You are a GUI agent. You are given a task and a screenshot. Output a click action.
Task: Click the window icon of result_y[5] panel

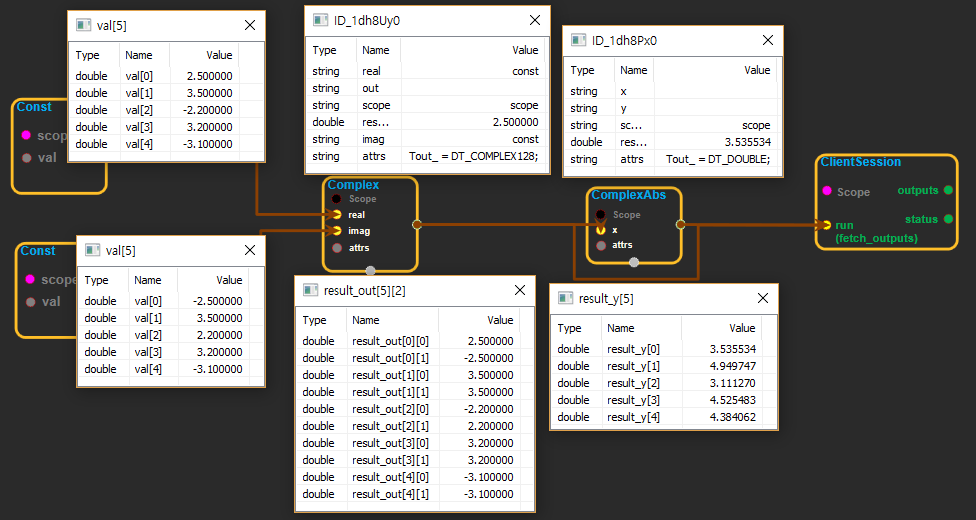pos(566,298)
